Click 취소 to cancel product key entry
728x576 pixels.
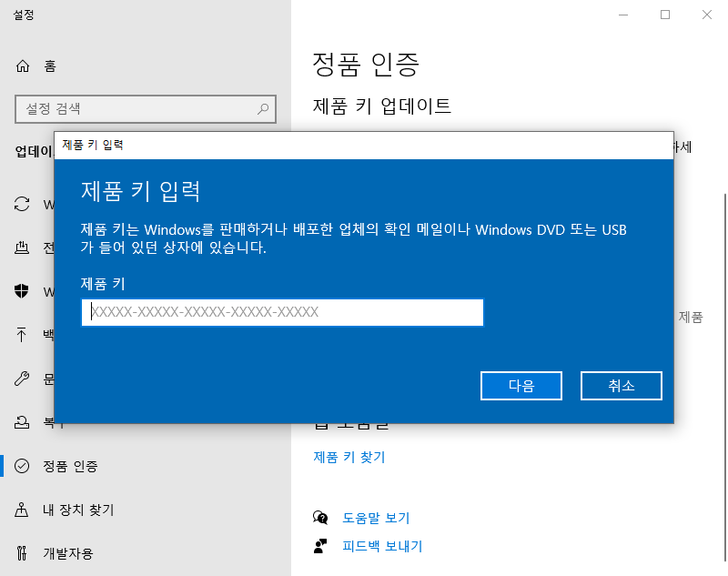pyautogui.click(x=622, y=386)
